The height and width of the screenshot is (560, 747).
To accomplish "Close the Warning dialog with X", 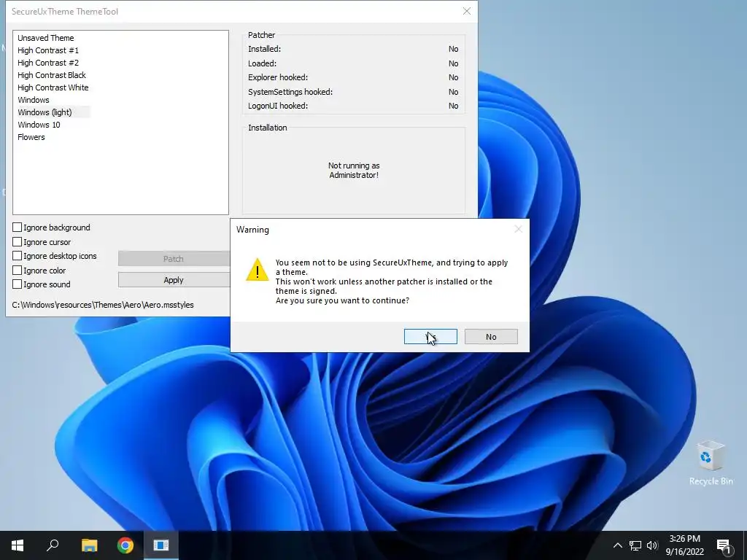I will point(519,230).
